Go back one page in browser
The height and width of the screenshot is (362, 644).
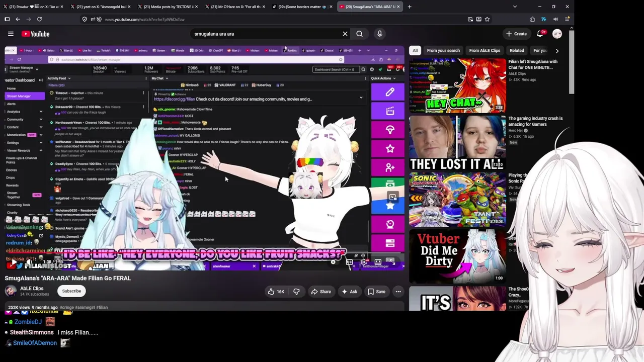pos(18,19)
